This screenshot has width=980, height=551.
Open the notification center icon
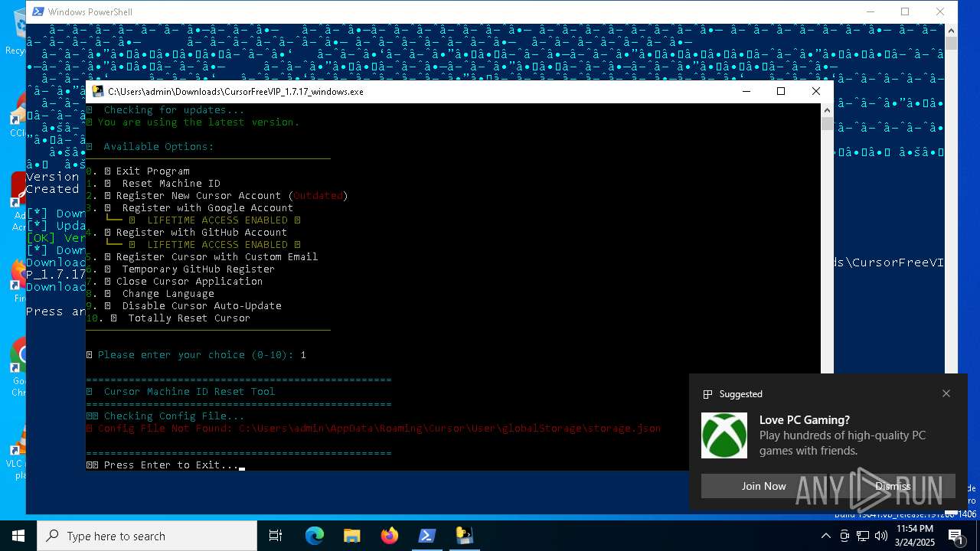957,536
